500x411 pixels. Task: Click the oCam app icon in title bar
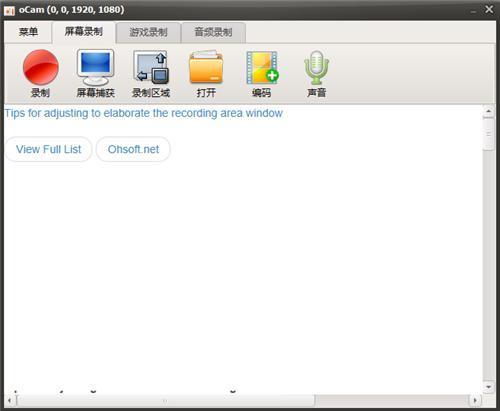pos(9,10)
